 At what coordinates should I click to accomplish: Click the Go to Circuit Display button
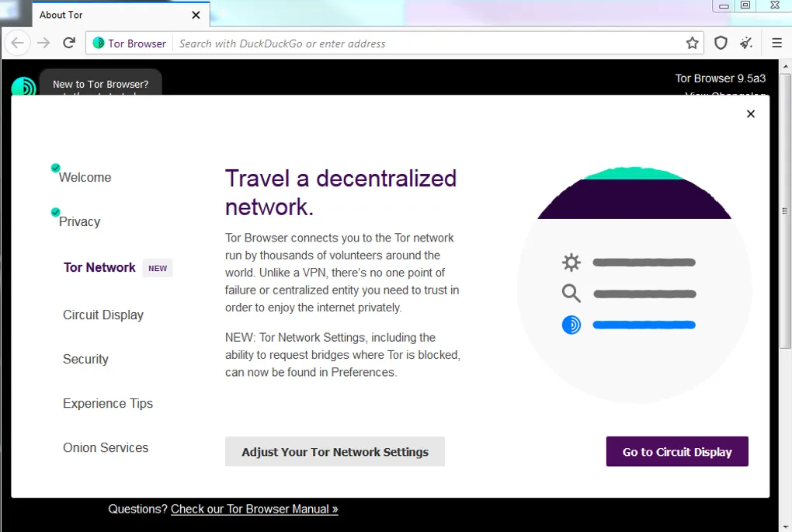(x=677, y=452)
